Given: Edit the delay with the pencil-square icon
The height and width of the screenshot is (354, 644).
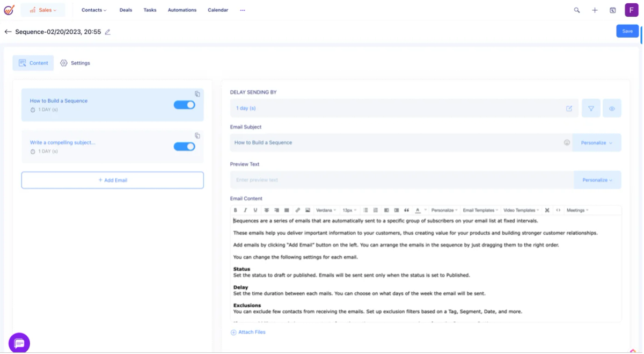Looking at the screenshot, I should pos(569,109).
